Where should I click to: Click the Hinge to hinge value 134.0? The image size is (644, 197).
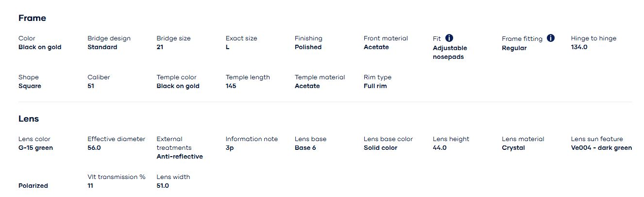tap(579, 47)
